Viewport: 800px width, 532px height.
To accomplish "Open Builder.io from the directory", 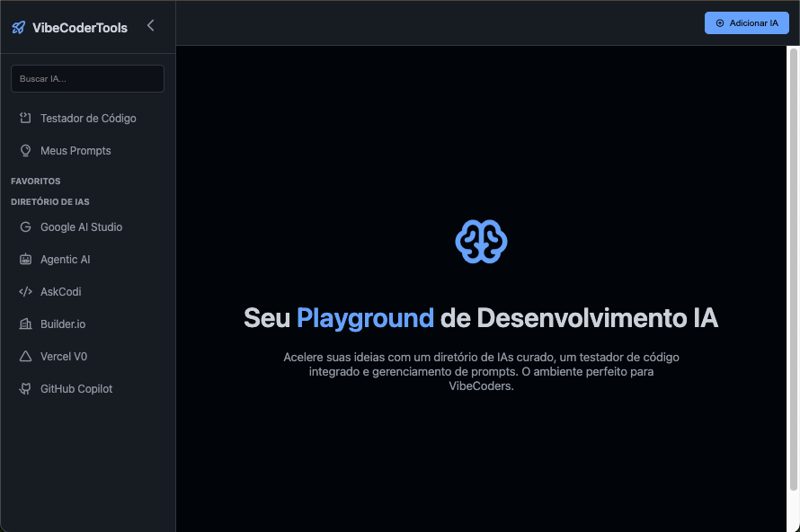I will (63, 324).
